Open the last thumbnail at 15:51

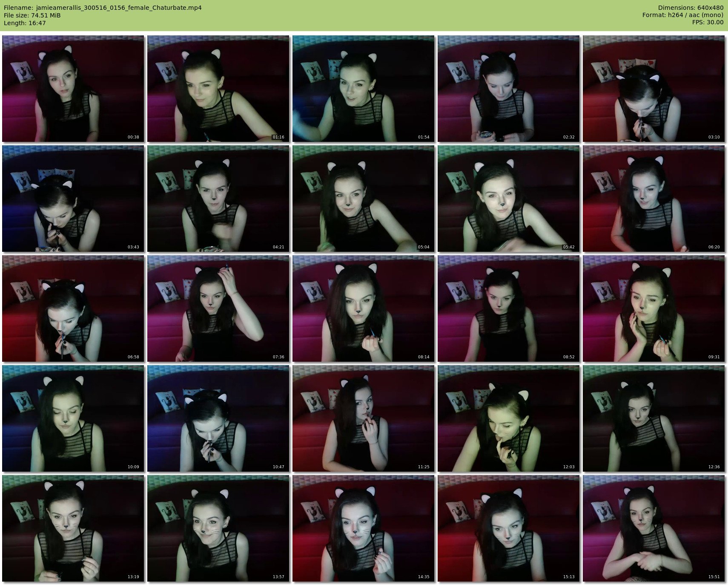coord(654,528)
